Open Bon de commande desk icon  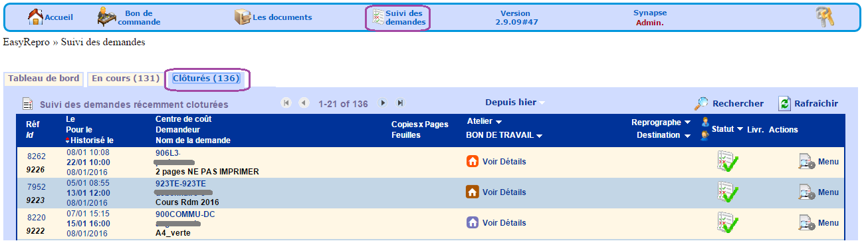click(x=107, y=17)
